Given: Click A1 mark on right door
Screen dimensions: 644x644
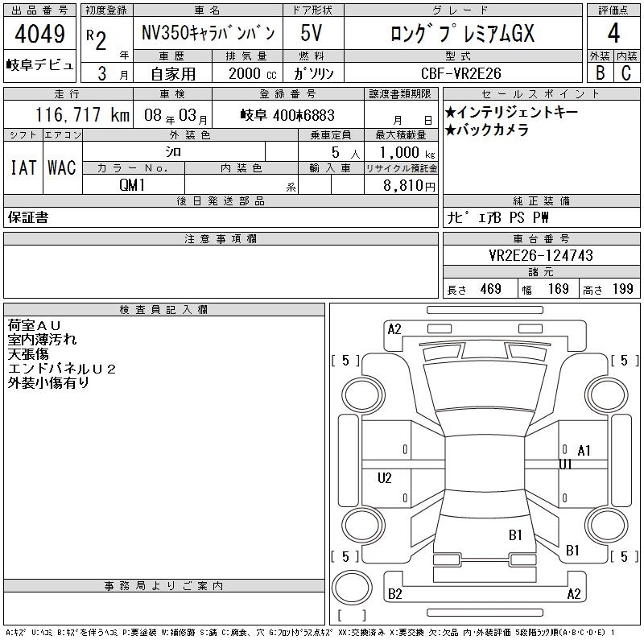Looking at the screenshot, I should pos(584,451).
